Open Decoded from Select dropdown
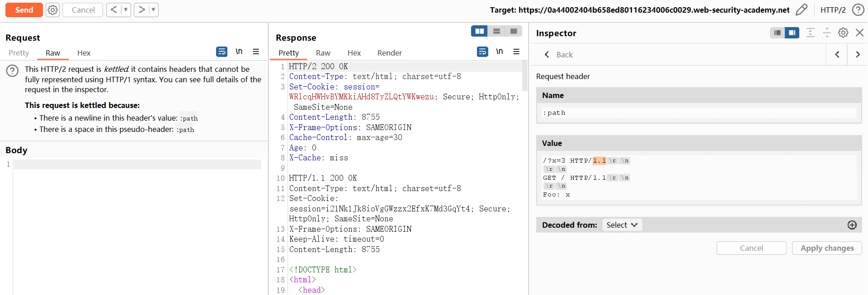The image size is (868, 295). 622,225
